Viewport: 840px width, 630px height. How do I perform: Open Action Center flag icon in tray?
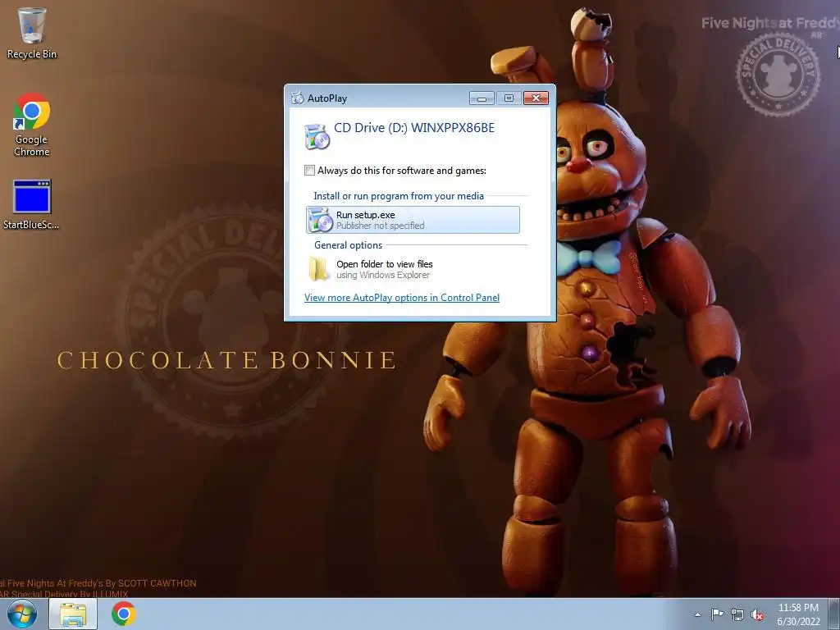[717, 614]
